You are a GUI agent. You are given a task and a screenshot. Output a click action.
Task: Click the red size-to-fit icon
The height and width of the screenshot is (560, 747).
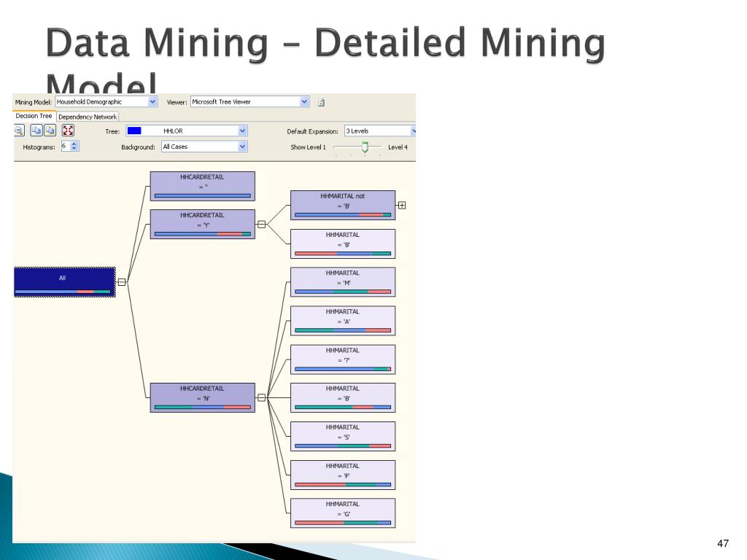coord(68,131)
